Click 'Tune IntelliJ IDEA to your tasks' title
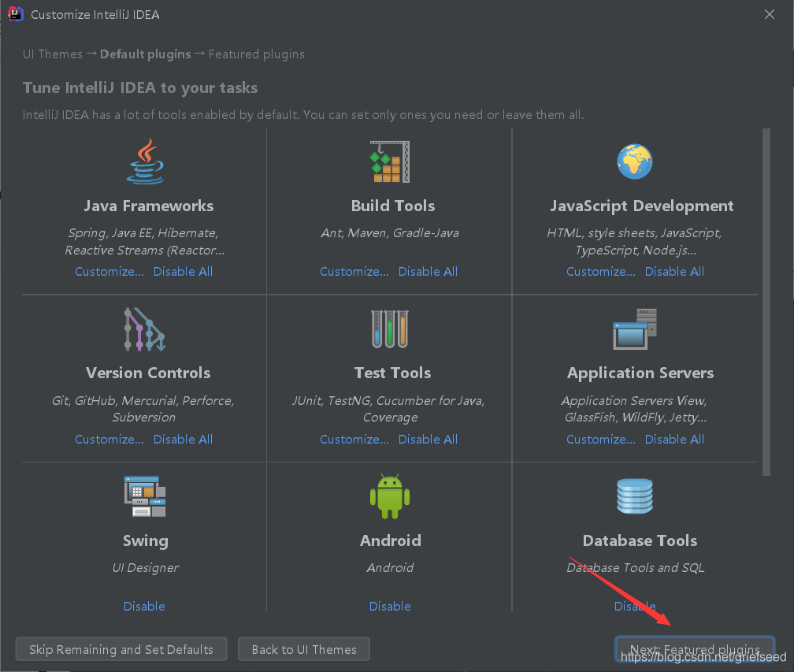Viewport: 794px width, 672px height. tap(140, 87)
